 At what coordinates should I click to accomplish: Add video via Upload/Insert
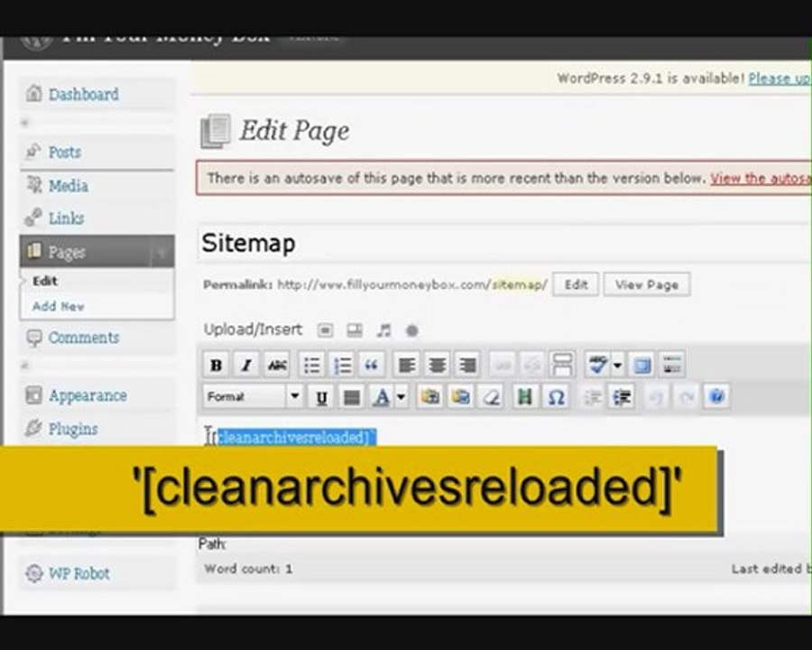355,330
